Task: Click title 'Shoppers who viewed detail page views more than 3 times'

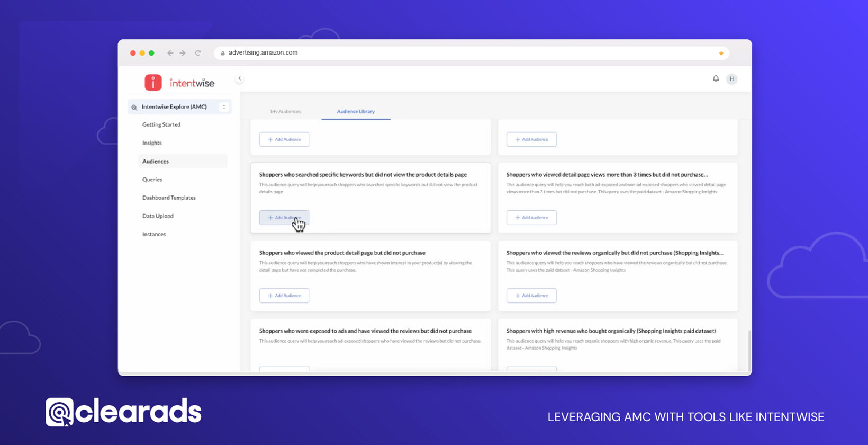Action: pos(607,175)
